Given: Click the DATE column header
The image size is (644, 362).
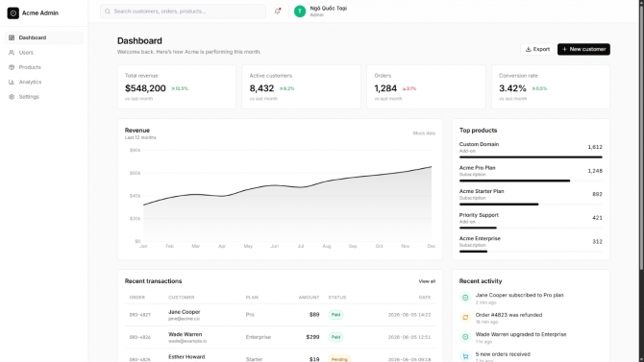Looking at the screenshot, I should [425, 297].
